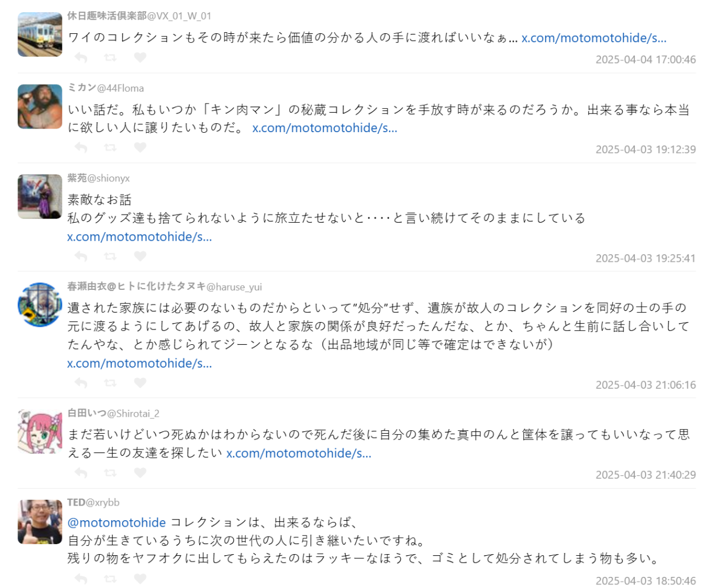
Task: Retweet the ミカン @44Floma tweet
Action: click(x=110, y=148)
